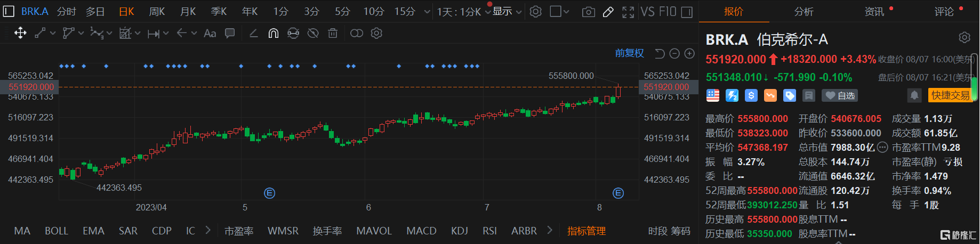Expand more time intervals after 15分

[427, 12]
